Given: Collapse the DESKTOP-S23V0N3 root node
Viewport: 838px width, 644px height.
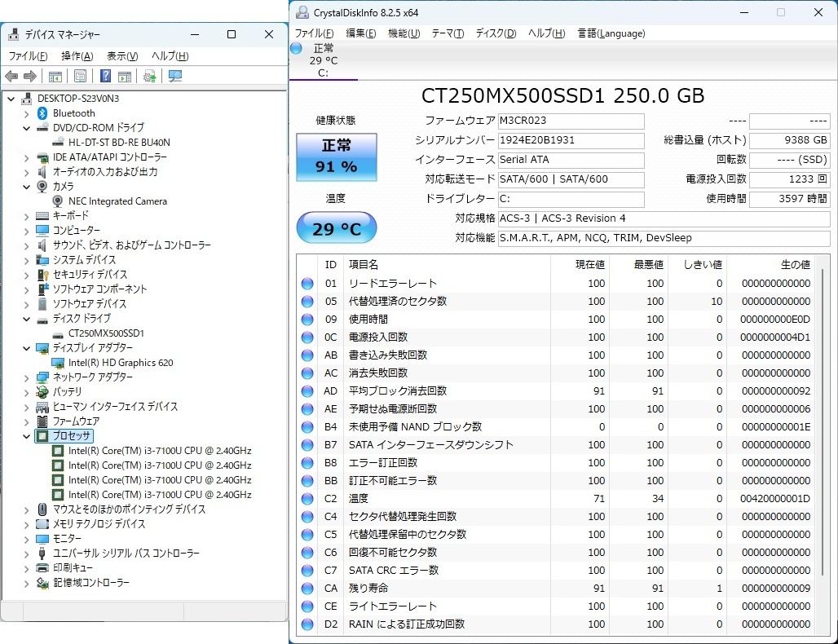Looking at the screenshot, I should point(11,99).
